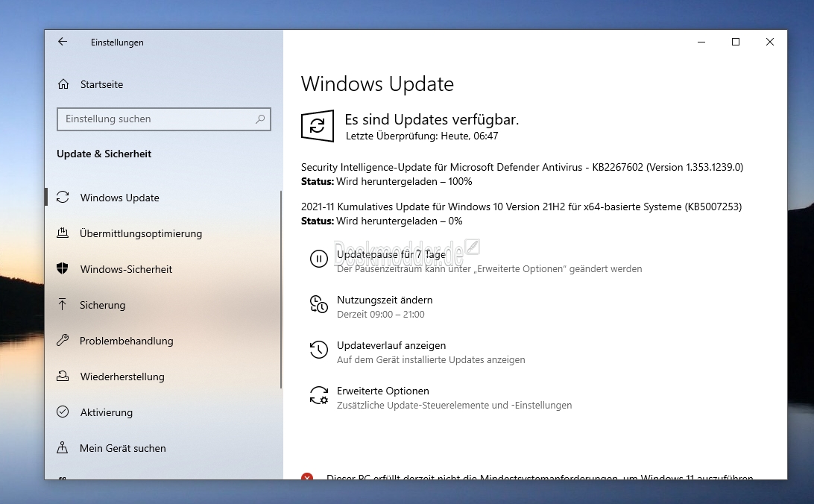The image size is (814, 504).
Task: Click the Windows Update sync icon in sidebar
Action: pyautogui.click(x=63, y=198)
